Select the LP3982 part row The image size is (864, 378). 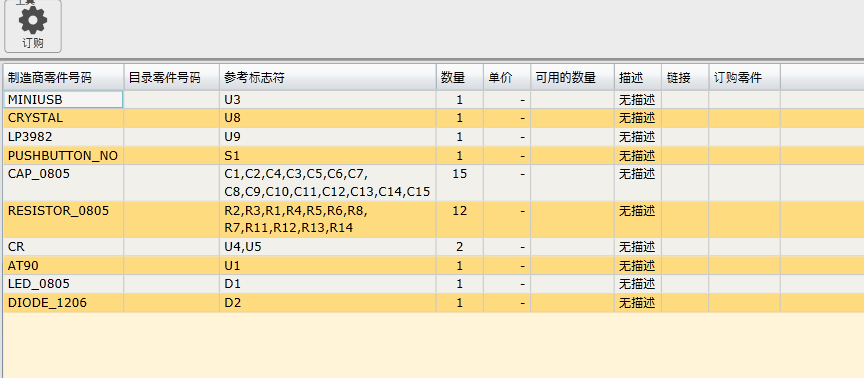click(434, 137)
